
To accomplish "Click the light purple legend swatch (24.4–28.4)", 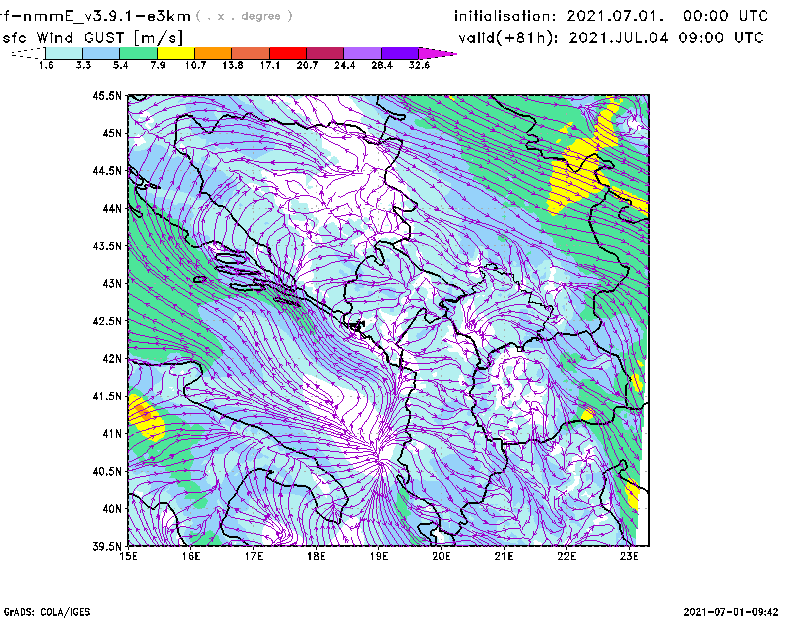I will tap(362, 53).
